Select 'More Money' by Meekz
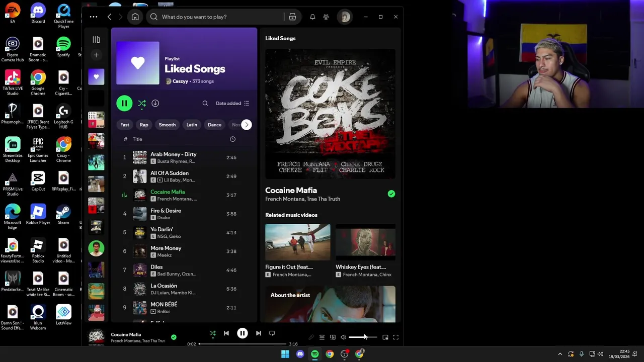644x362 pixels. (184, 251)
